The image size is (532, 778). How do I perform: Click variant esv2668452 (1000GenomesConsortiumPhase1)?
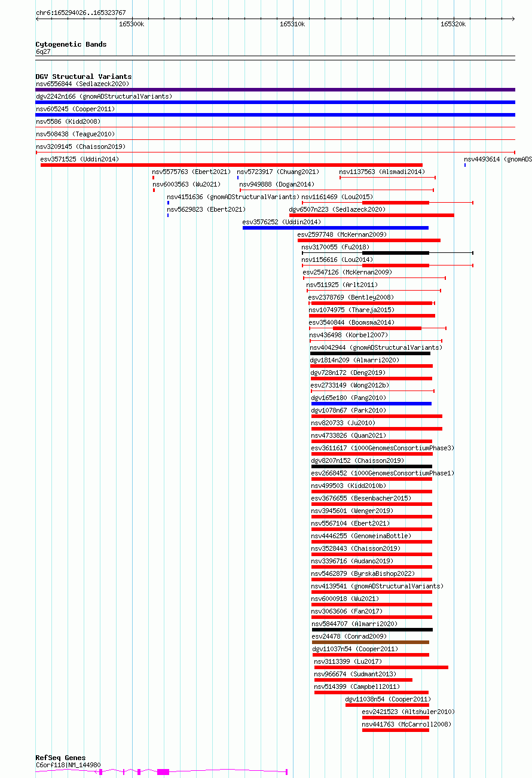tap(383, 473)
